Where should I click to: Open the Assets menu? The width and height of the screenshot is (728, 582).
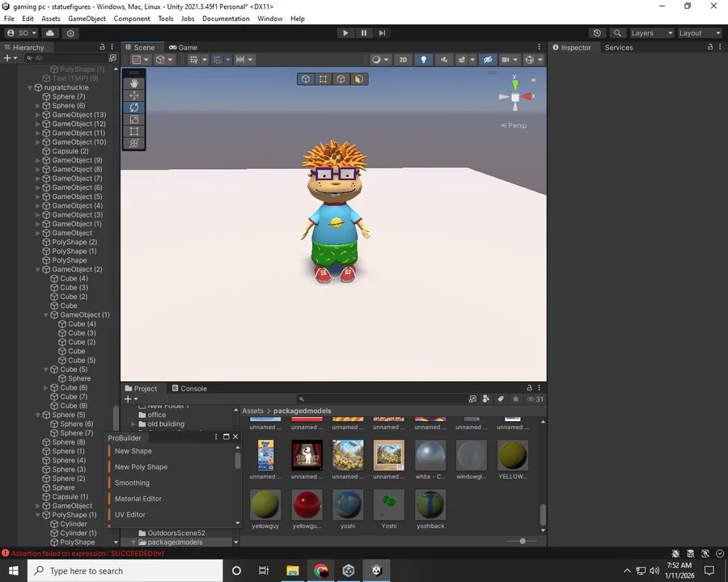pyautogui.click(x=51, y=19)
